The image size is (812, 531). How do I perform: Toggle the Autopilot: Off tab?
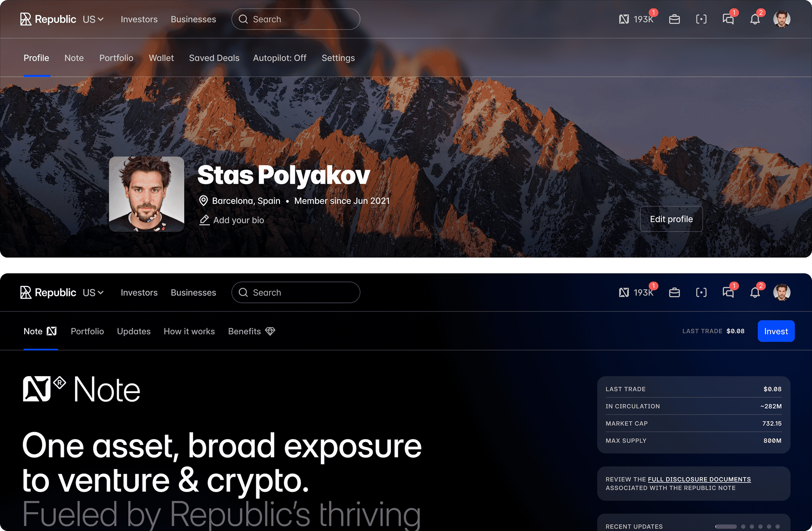pos(279,58)
